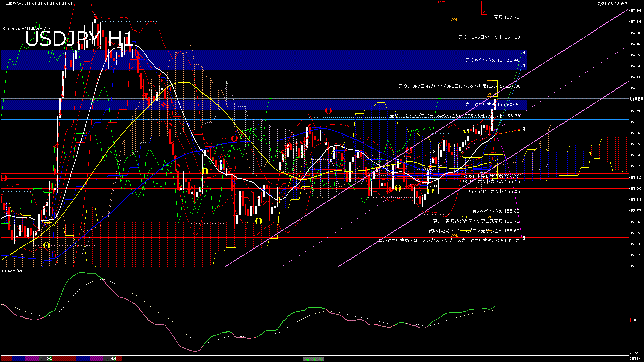Click the OP5・6日NYカット 156.00 label
644x362 pixels.
pos(492,191)
